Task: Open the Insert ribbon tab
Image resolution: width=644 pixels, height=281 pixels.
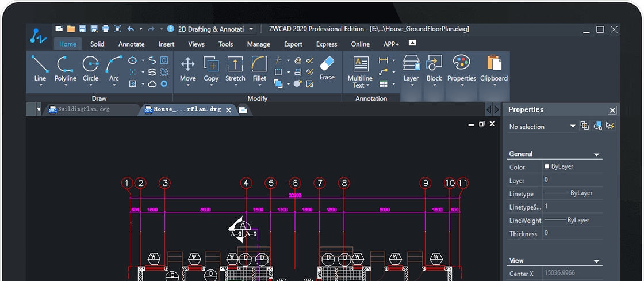Action: click(x=166, y=44)
